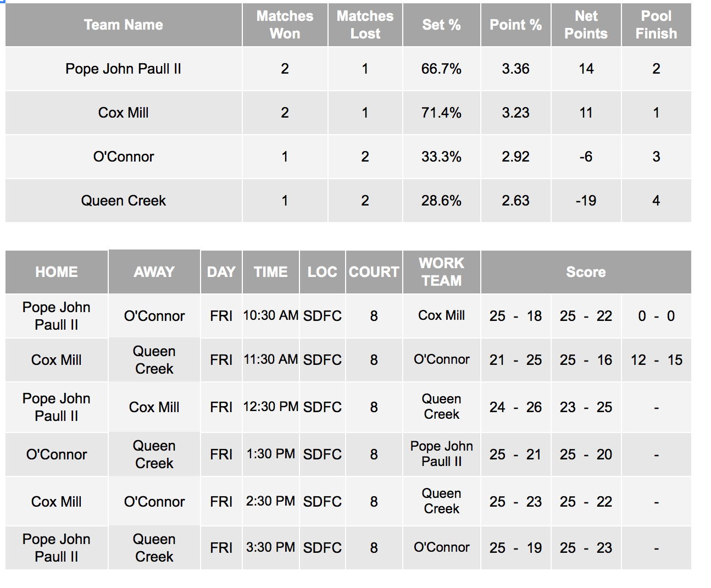Select the 24 - 26 set score
Image resolution: width=711 pixels, height=588 pixels.
point(515,407)
